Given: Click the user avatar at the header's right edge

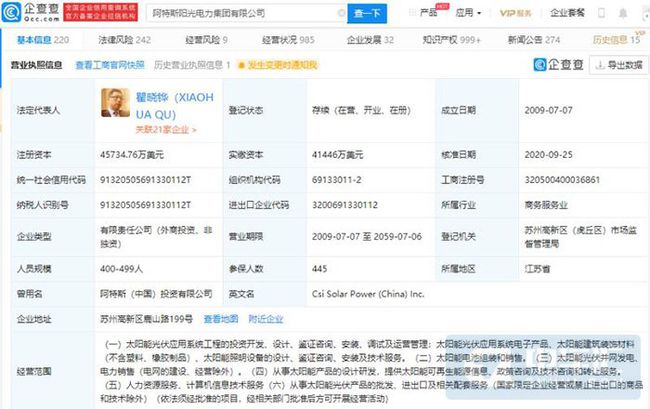Looking at the screenshot, I should (x=646, y=13).
